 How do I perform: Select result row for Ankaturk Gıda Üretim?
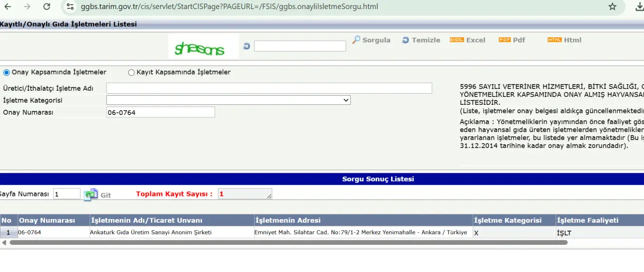point(150,232)
